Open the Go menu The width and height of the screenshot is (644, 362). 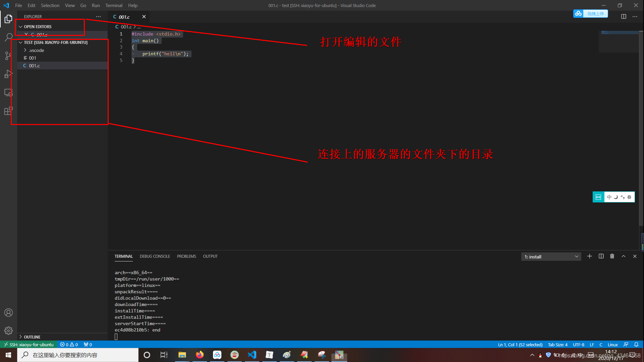83,5
